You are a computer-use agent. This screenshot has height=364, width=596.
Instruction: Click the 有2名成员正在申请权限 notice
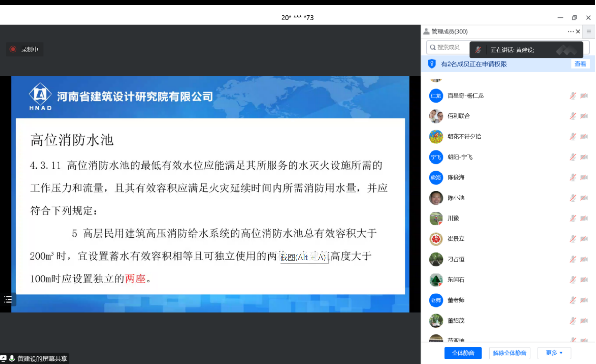(x=474, y=64)
